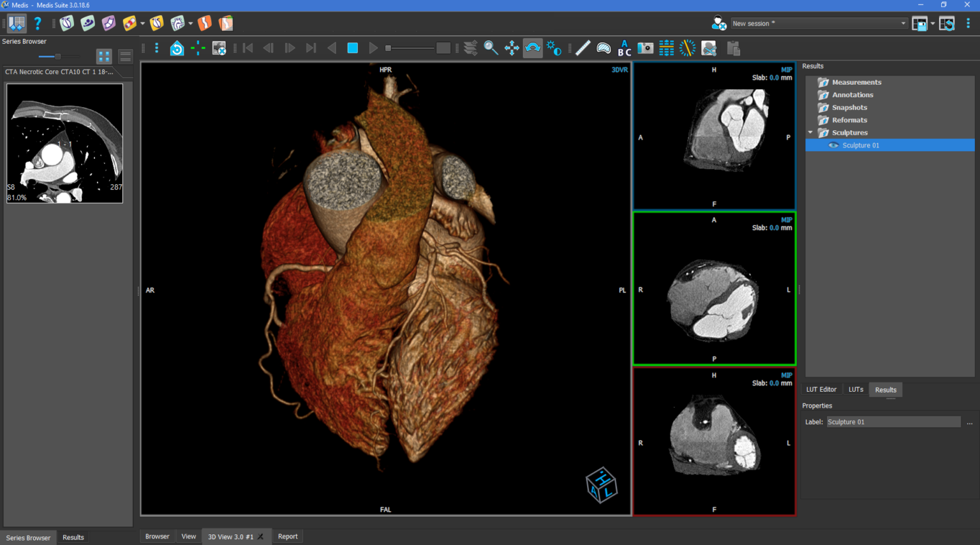
Task: Switch series browser to thumbnail grid view
Action: point(104,57)
